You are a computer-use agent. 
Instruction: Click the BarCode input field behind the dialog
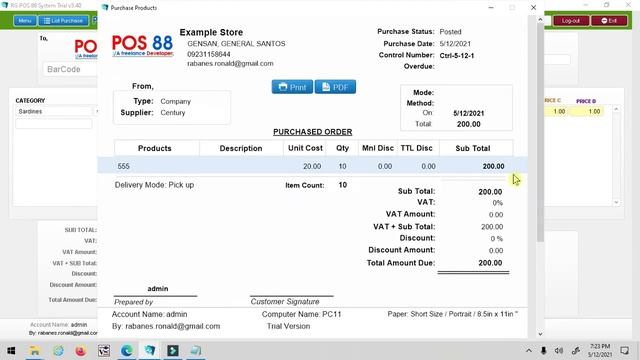click(70, 69)
